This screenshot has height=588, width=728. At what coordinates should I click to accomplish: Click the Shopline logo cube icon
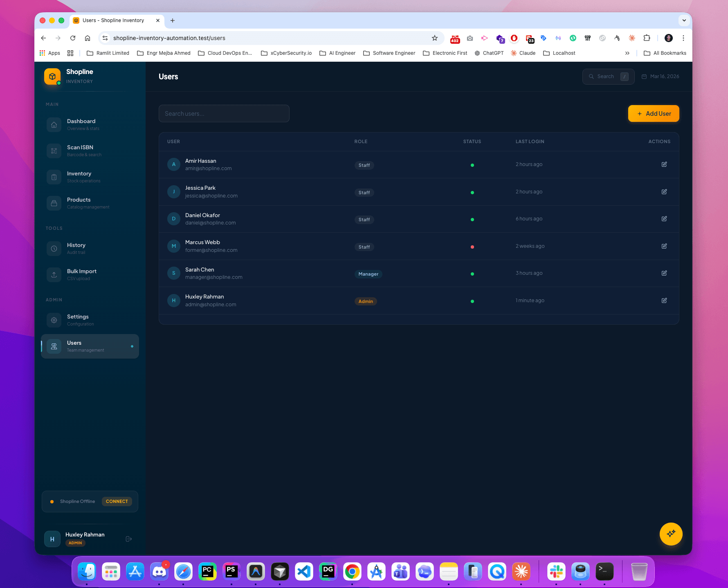[x=52, y=76]
